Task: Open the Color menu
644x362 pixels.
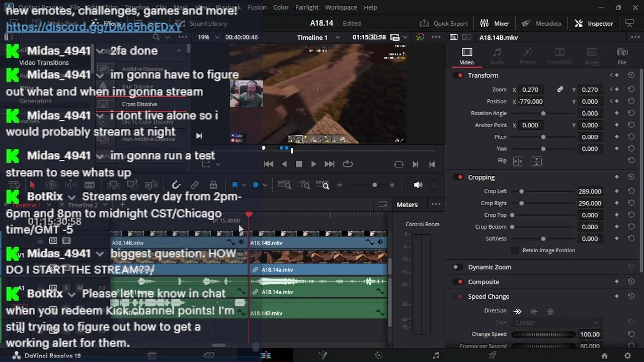Action: pyautogui.click(x=281, y=7)
